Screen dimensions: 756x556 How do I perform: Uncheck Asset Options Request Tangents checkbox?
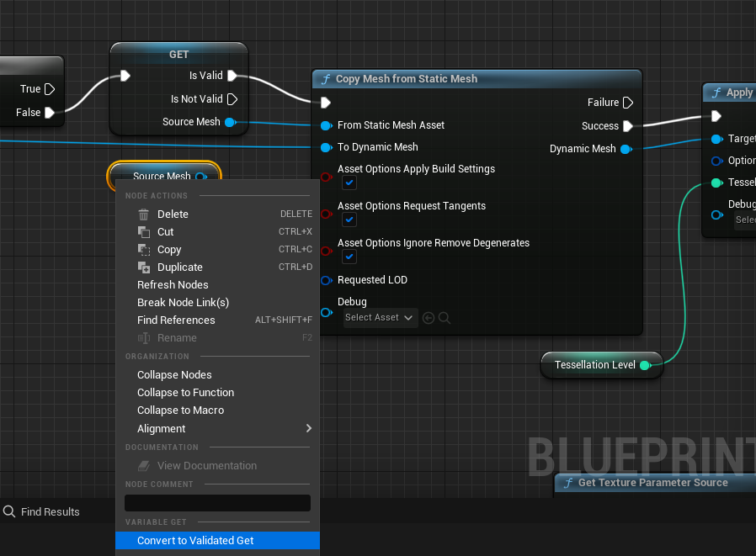click(349, 220)
